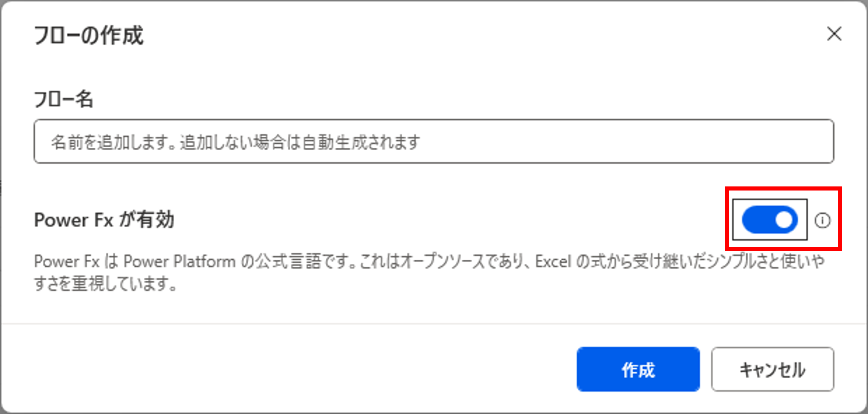Dismiss the dialog using the X icon
868x414 pixels.
point(834,34)
